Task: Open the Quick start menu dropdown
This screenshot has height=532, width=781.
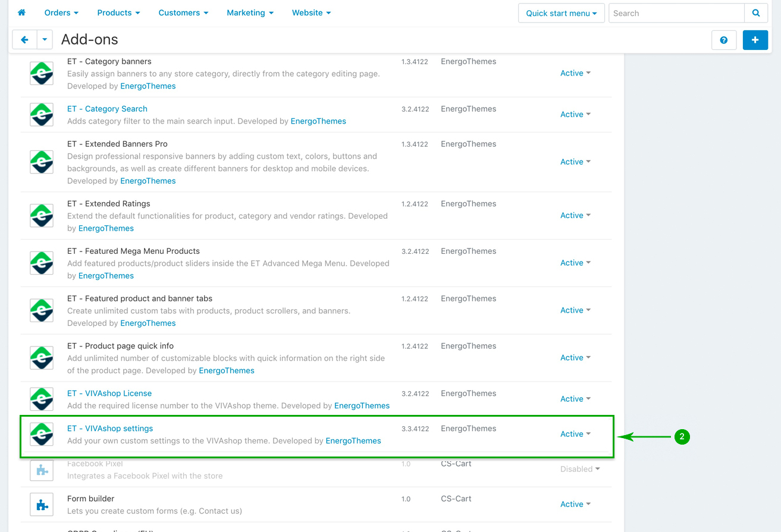Action: pyautogui.click(x=562, y=13)
